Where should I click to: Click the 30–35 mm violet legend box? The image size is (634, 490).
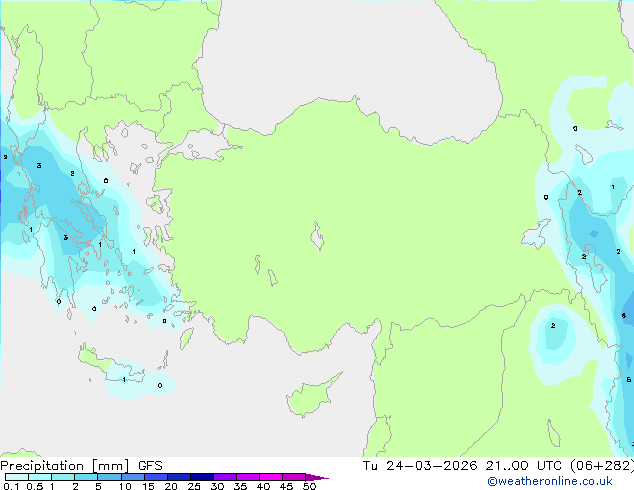[225, 477]
